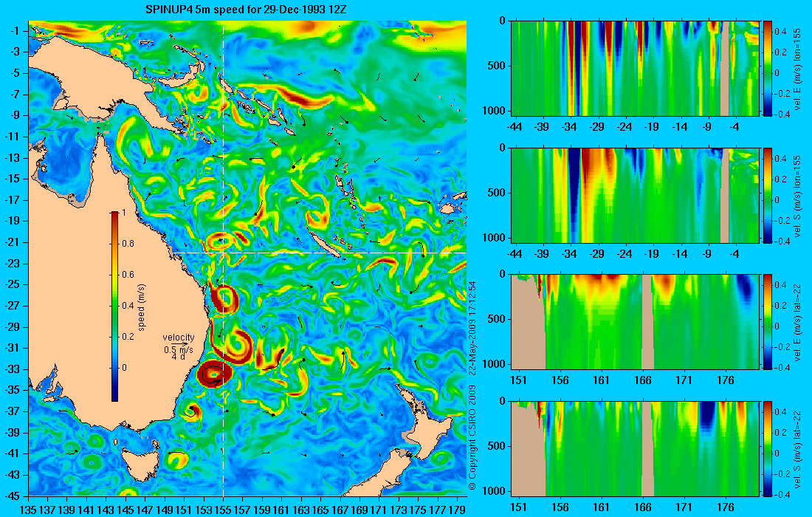This screenshot has width=812, height=517.
Task: Click longitude tick "165" on the map axis
Action: pos(320,510)
